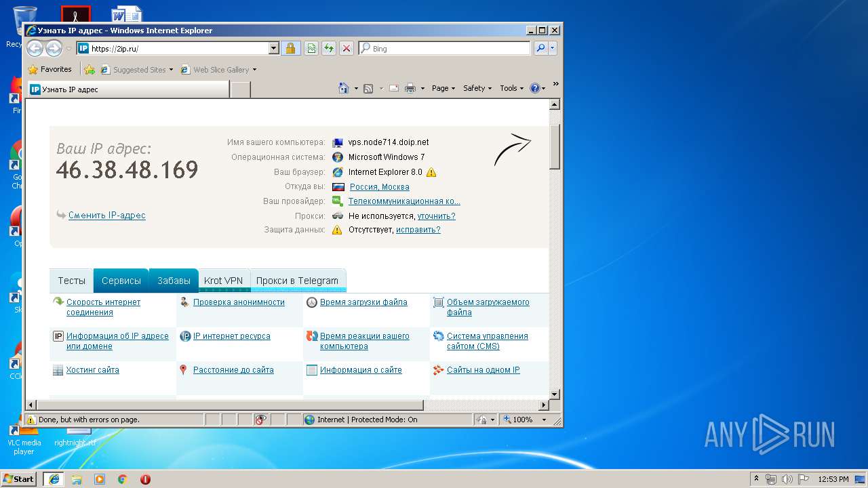Go forward with the browser Forward arrow

pos(53,48)
